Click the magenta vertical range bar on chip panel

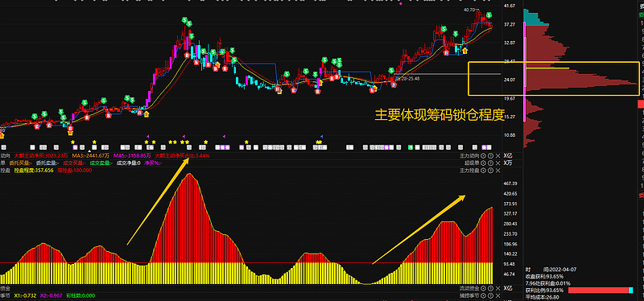pos(525,72)
